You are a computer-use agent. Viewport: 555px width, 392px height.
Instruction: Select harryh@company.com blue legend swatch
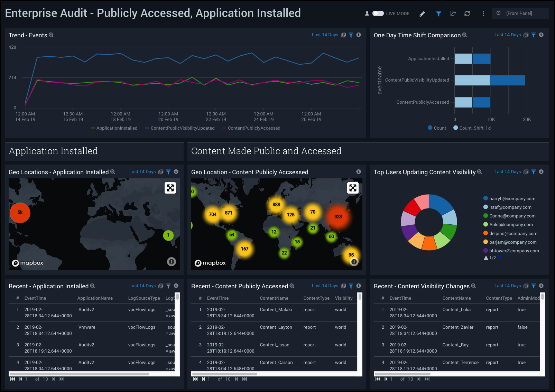(x=485, y=198)
